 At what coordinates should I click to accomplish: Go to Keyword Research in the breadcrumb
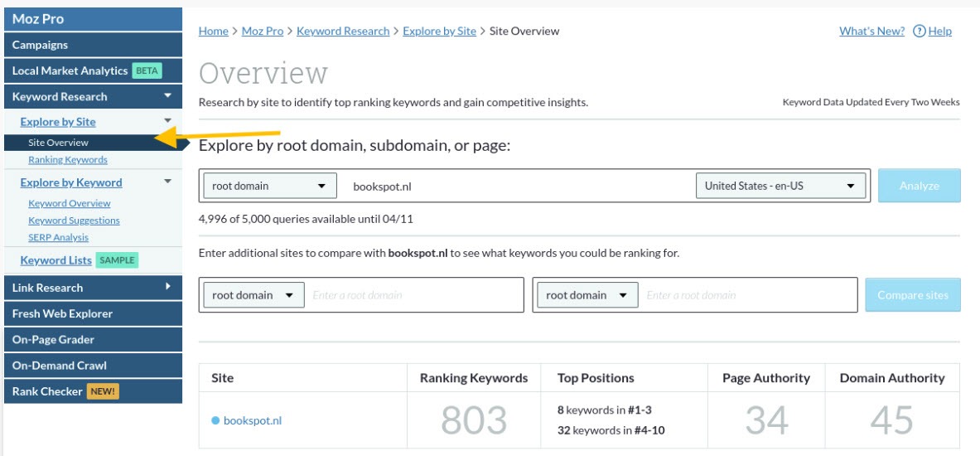[x=343, y=32]
